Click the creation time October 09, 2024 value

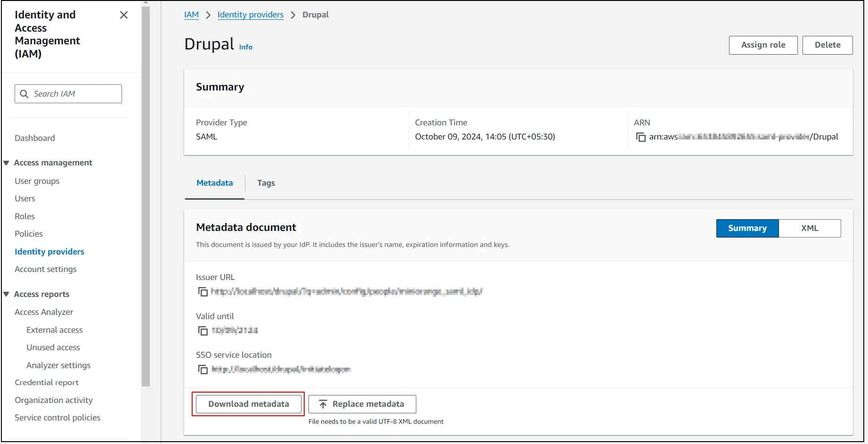pos(485,137)
